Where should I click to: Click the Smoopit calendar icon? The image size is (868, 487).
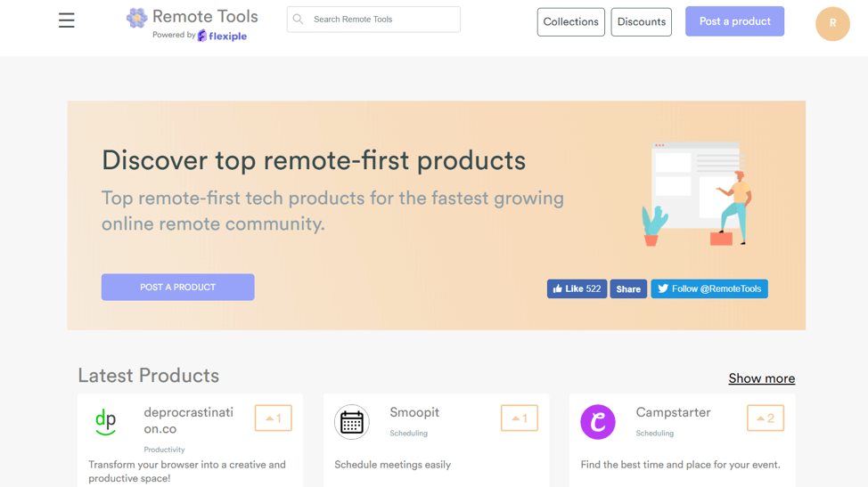(x=351, y=422)
